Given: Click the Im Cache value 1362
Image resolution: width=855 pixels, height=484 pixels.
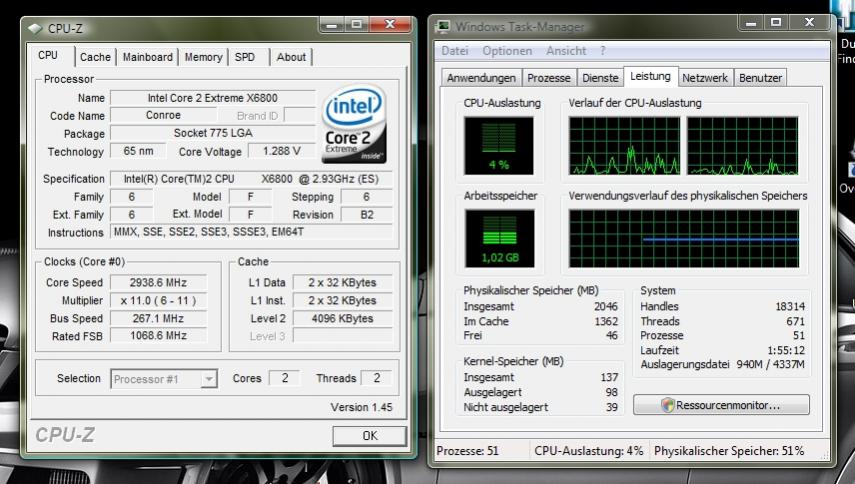Looking at the screenshot, I should 606,321.
